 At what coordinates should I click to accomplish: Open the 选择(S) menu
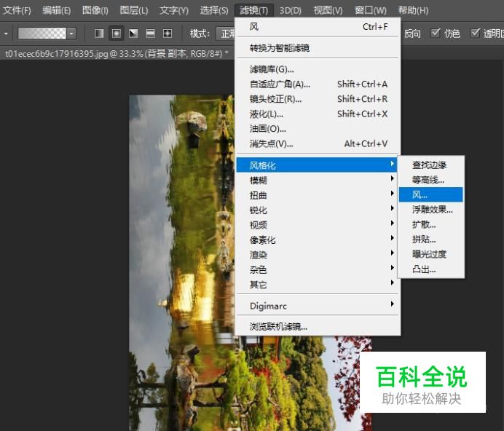tap(214, 10)
